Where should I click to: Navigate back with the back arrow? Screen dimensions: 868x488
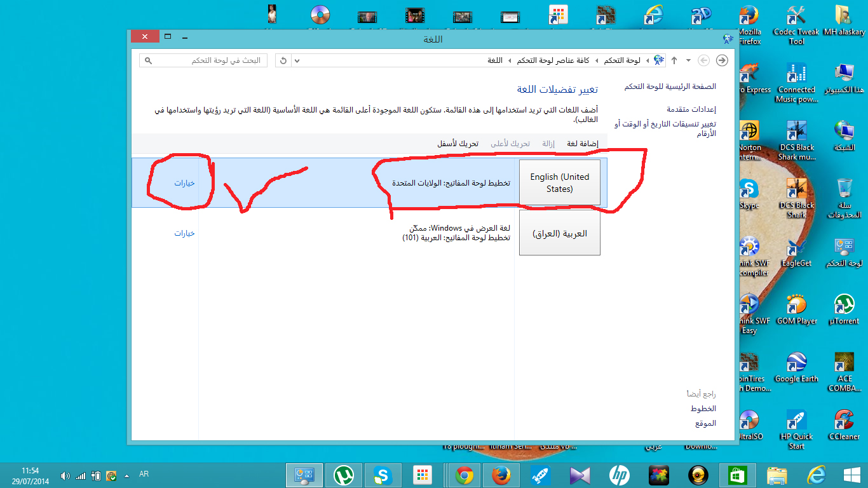[x=722, y=60]
